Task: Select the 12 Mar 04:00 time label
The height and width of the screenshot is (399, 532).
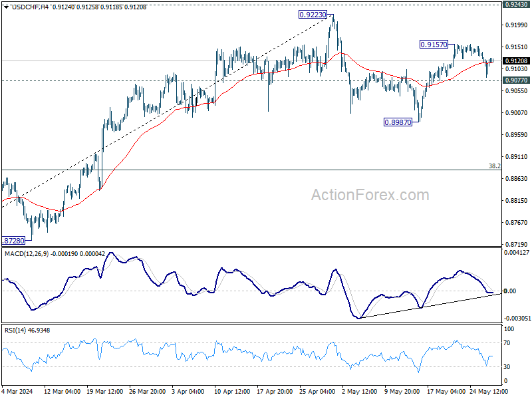Action: click(x=62, y=392)
